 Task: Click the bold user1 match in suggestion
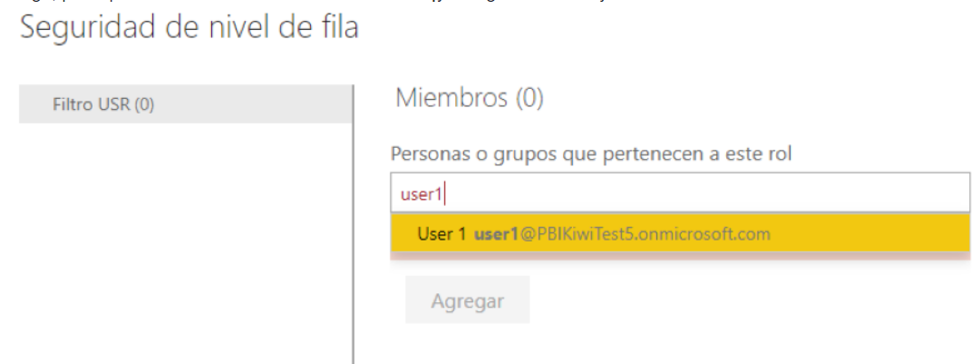click(x=496, y=234)
